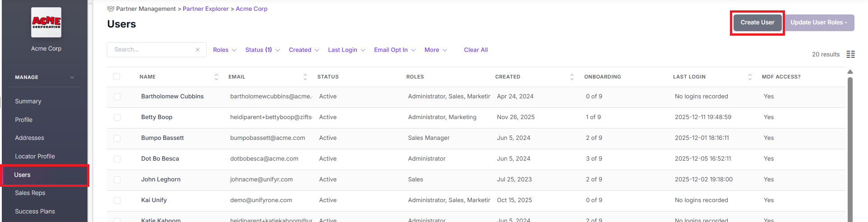Open Sales Reps in sidebar

[30, 193]
